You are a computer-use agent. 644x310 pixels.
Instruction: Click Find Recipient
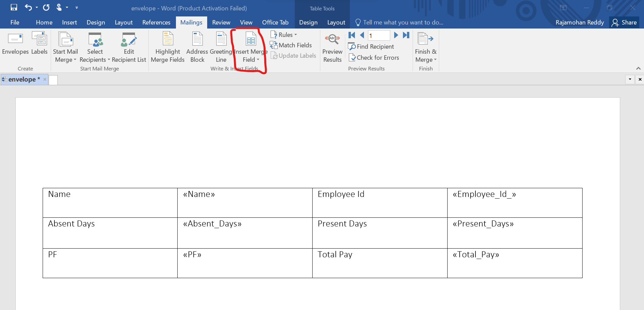click(x=371, y=47)
